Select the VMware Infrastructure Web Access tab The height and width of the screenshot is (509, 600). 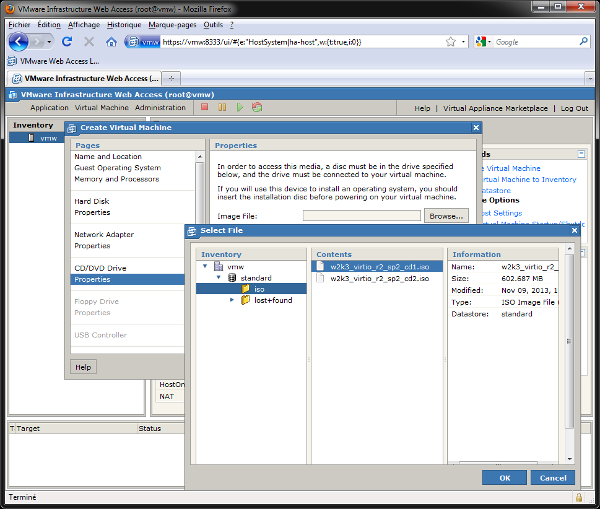[x=84, y=78]
